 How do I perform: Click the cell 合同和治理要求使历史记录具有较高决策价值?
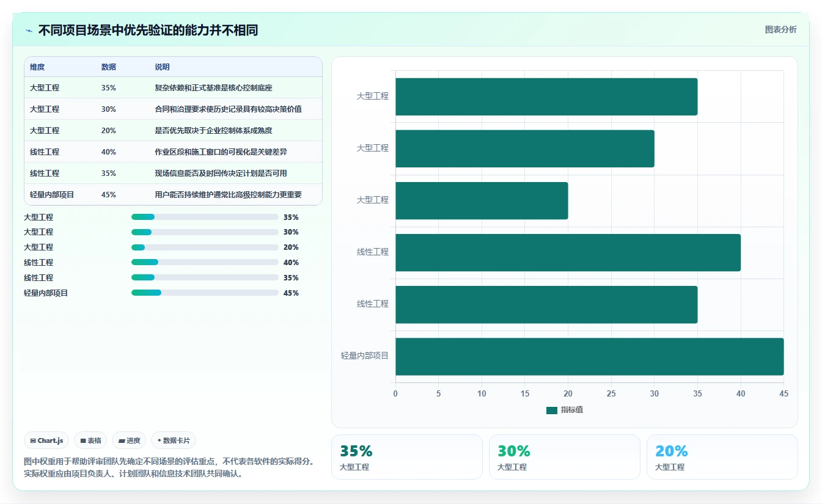coord(228,109)
